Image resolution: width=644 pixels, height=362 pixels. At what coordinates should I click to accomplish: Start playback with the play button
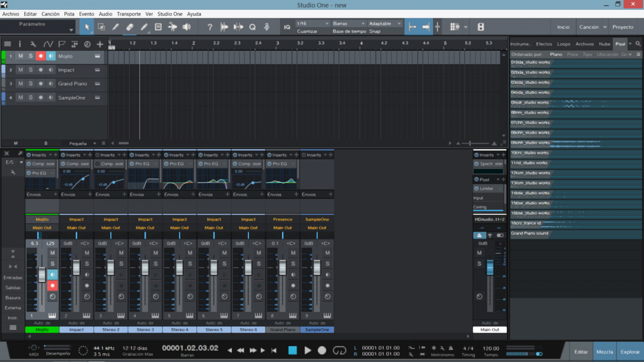(308, 350)
